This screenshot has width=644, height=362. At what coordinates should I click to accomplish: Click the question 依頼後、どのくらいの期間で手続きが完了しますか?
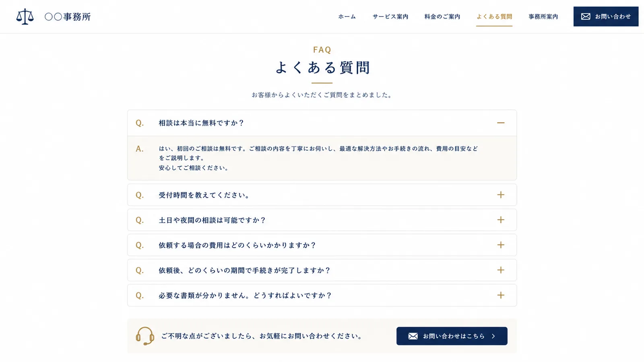[244, 271]
